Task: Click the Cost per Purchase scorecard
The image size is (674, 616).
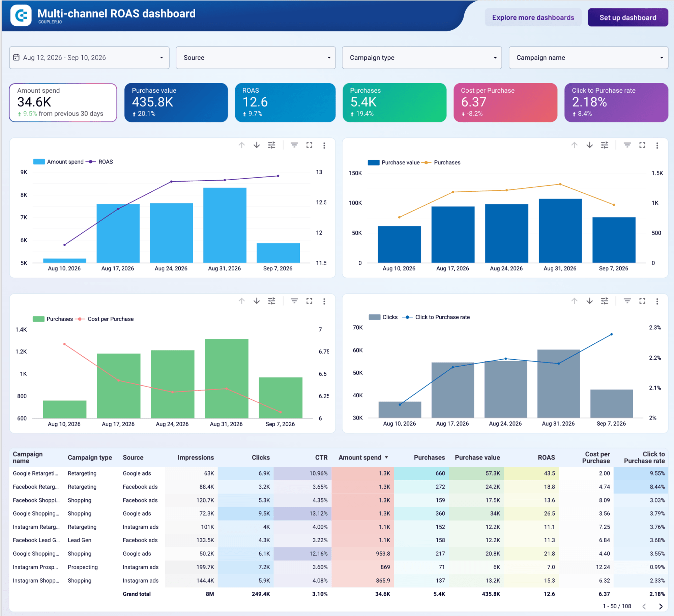Action: (x=505, y=102)
